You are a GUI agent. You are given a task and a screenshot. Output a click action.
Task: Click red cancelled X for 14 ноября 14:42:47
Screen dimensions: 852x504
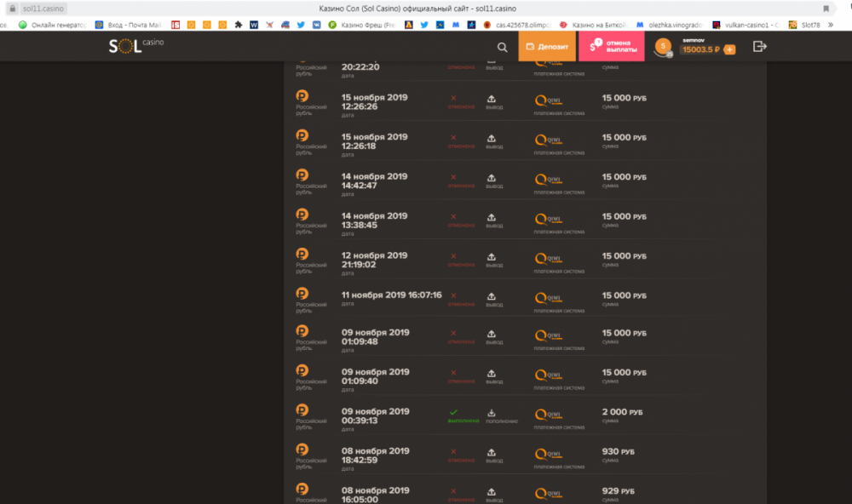pos(453,177)
